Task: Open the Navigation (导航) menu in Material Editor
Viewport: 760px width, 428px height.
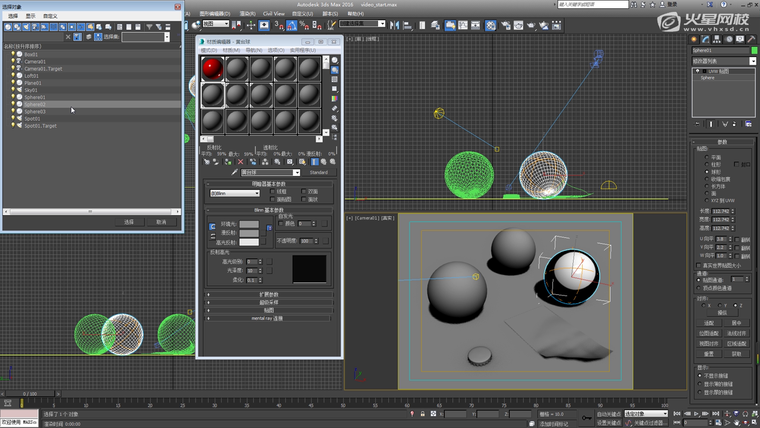Action: tap(255, 49)
